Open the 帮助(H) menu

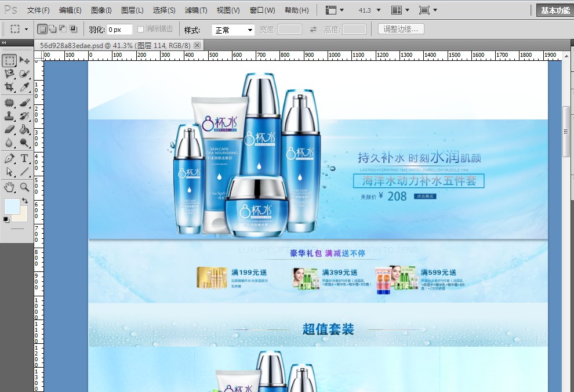point(296,10)
